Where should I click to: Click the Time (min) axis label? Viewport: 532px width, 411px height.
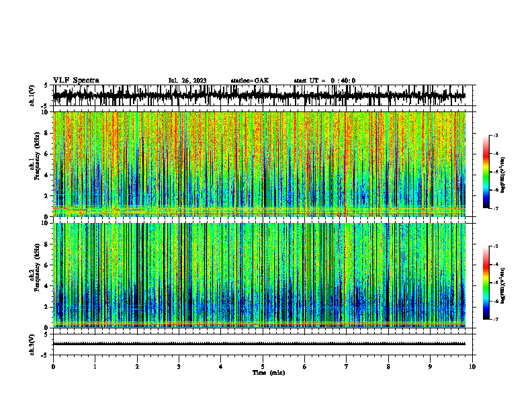pos(269,373)
